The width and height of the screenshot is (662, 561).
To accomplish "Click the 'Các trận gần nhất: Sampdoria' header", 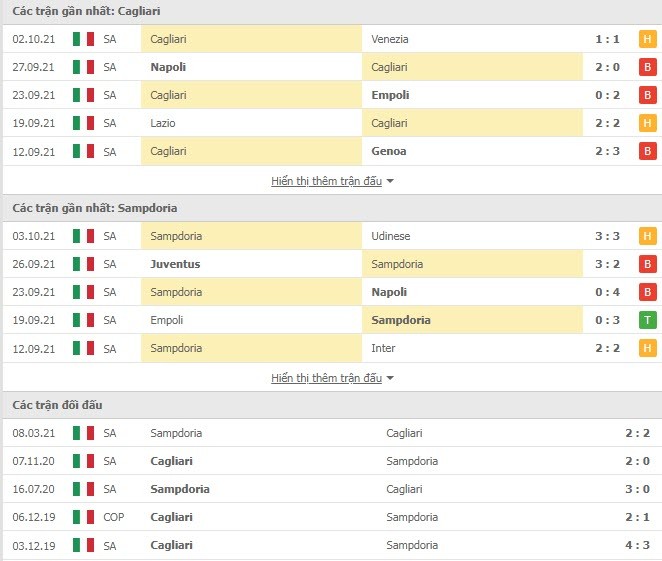I will point(95,208).
